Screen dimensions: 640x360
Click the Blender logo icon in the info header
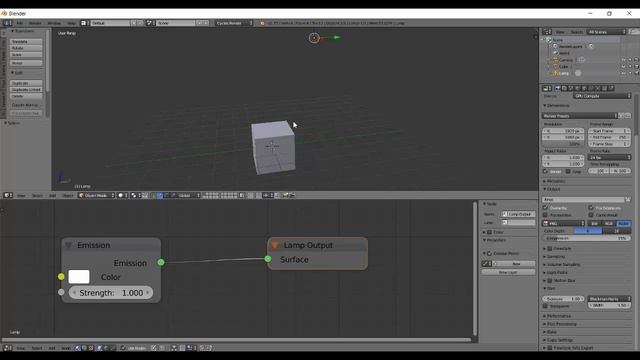(262, 23)
